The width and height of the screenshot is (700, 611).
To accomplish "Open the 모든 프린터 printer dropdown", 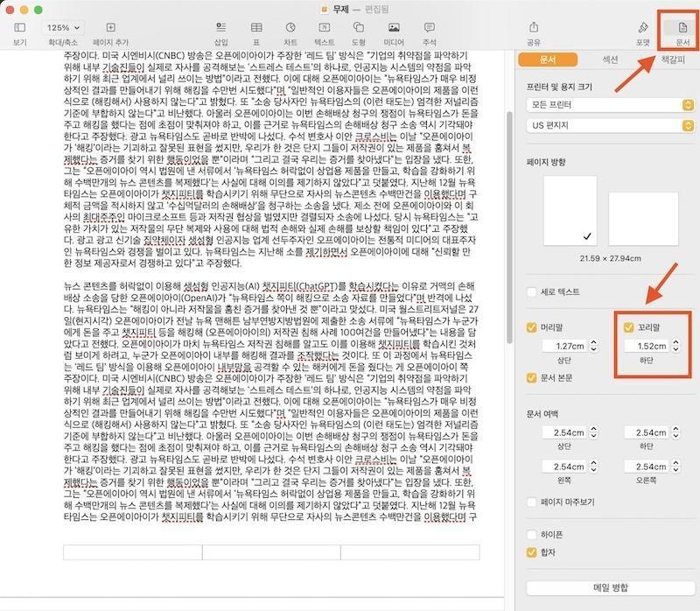I will point(610,105).
